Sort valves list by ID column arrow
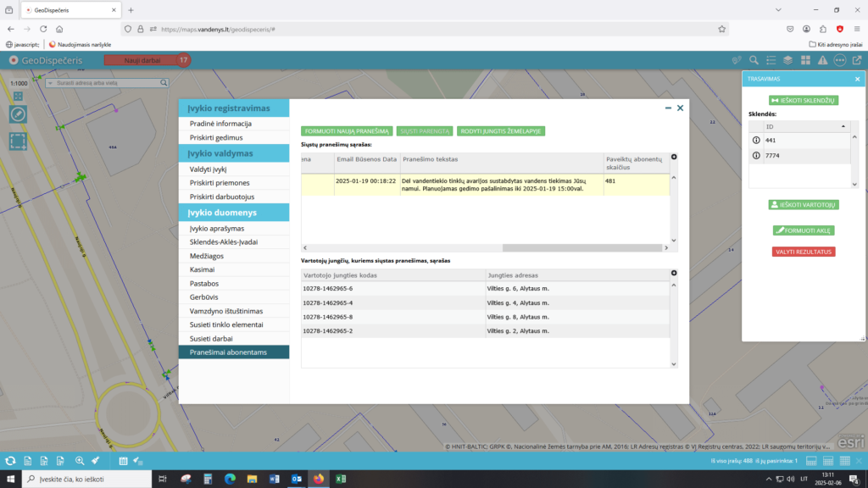The width and height of the screenshot is (868, 488). tap(843, 126)
